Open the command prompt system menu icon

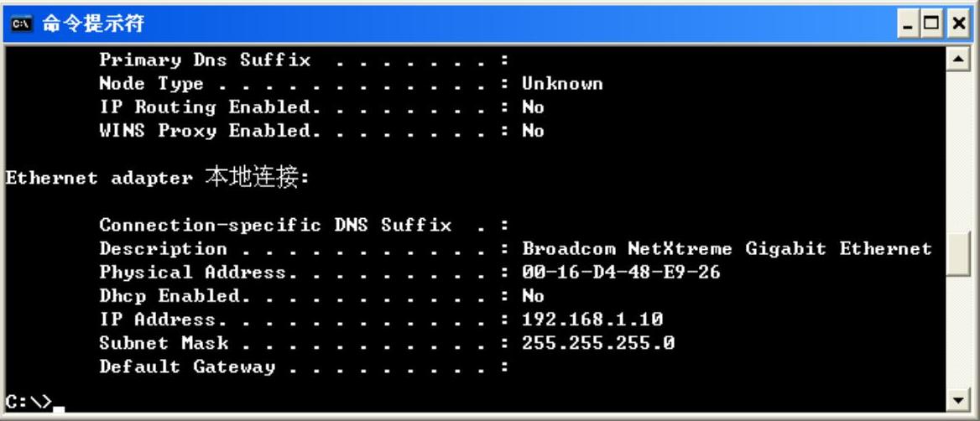pos(21,23)
